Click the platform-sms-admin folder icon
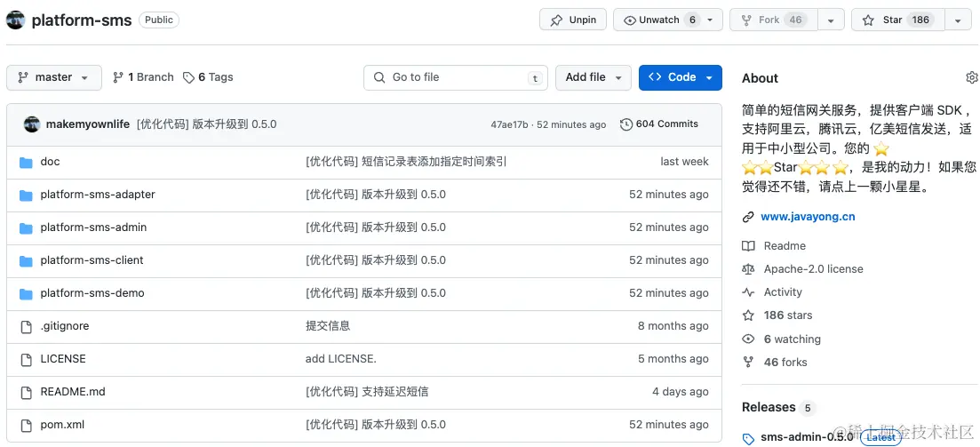This screenshot has width=980, height=447. pos(26,228)
